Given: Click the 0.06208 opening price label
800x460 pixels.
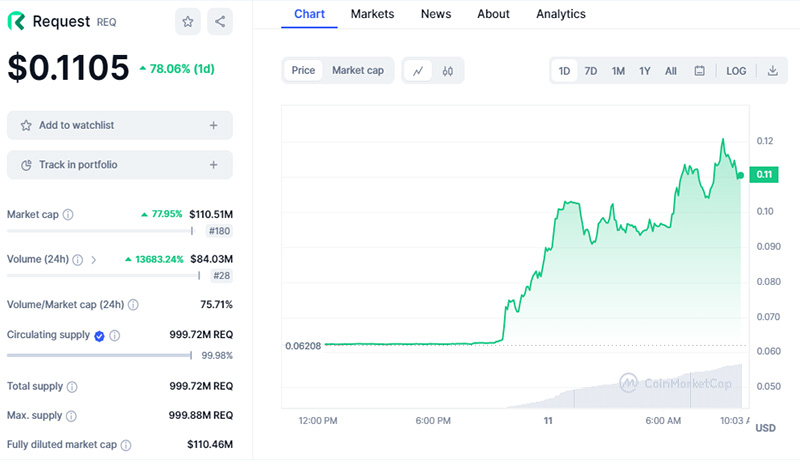Looking at the screenshot, I should coord(303,346).
